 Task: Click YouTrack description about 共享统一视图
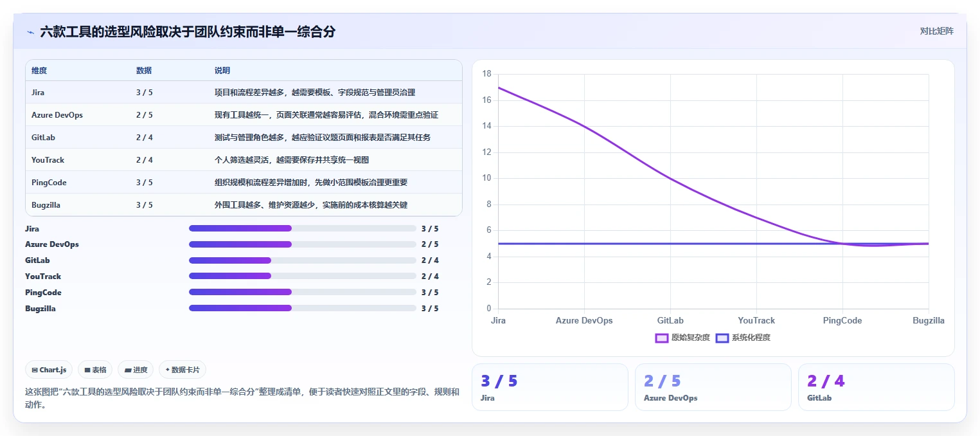point(292,160)
